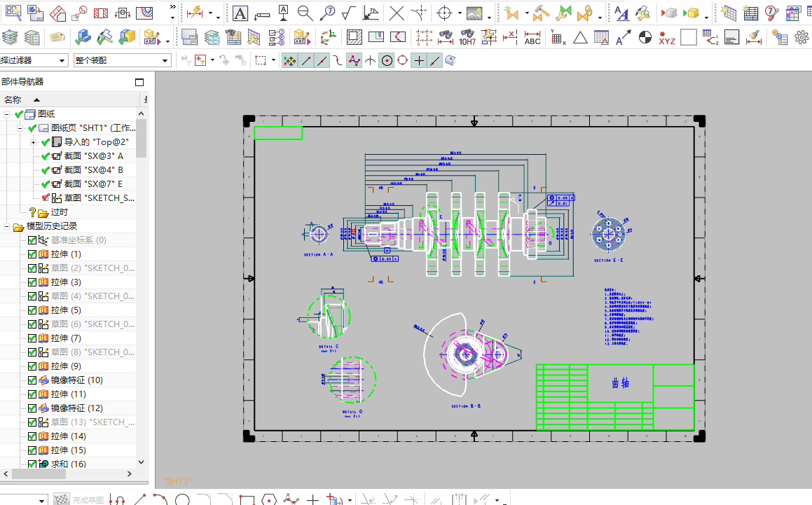The width and height of the screenshot is (812, 505).
Task: Click the navigator horizontal scrollbar right arrow
Action: click(130, 473)
